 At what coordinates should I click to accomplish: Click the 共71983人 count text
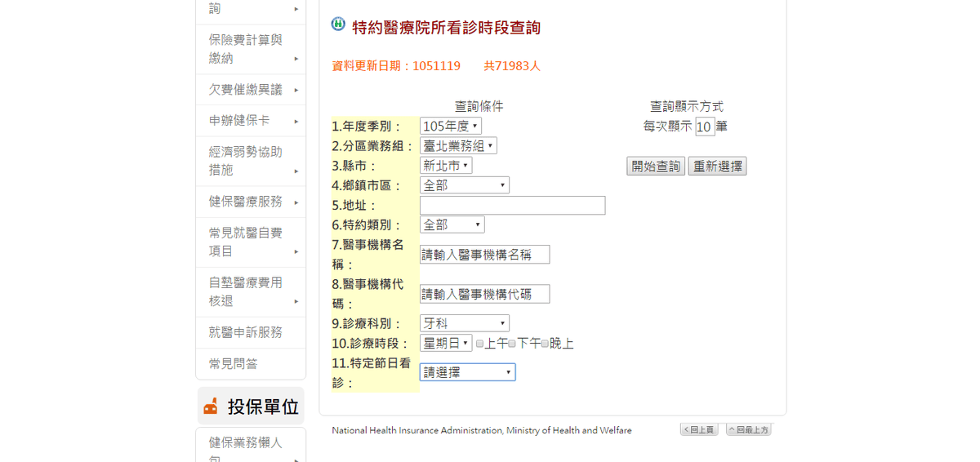(x=512, y=66)
